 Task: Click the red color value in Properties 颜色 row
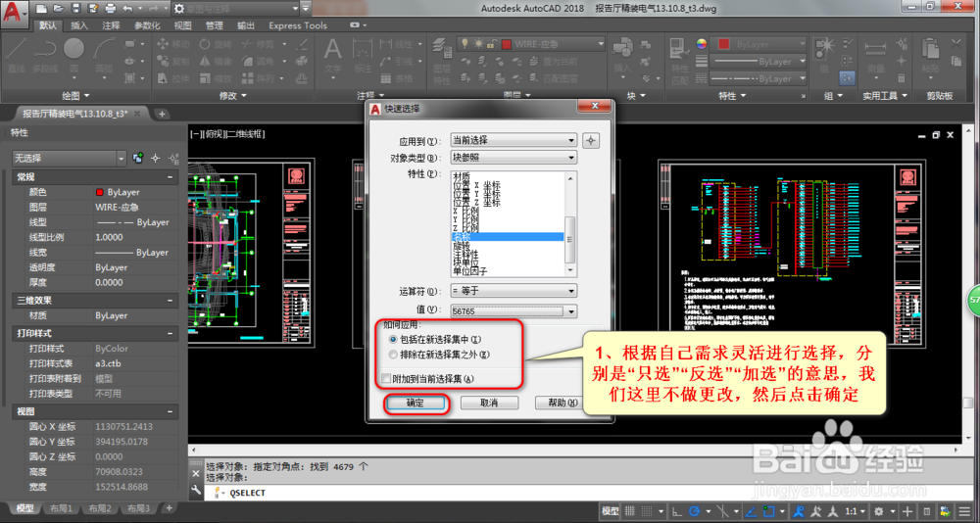click(x=99, y=193)
